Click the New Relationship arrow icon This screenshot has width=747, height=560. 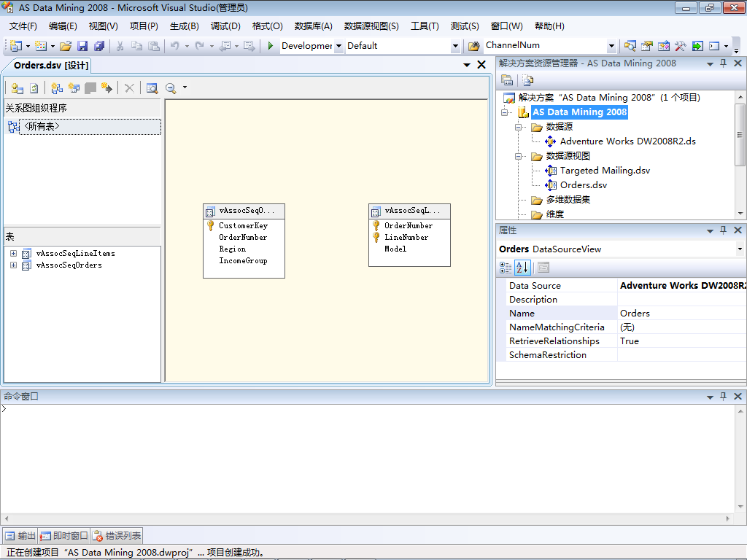point(107,88)
